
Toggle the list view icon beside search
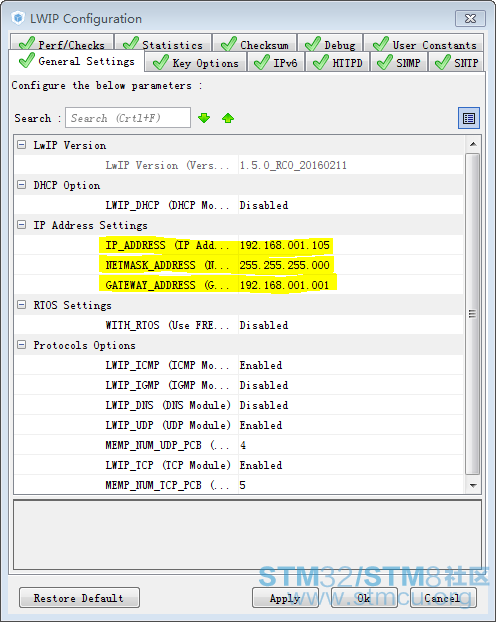pyautogui.click(x=469, y=118)
